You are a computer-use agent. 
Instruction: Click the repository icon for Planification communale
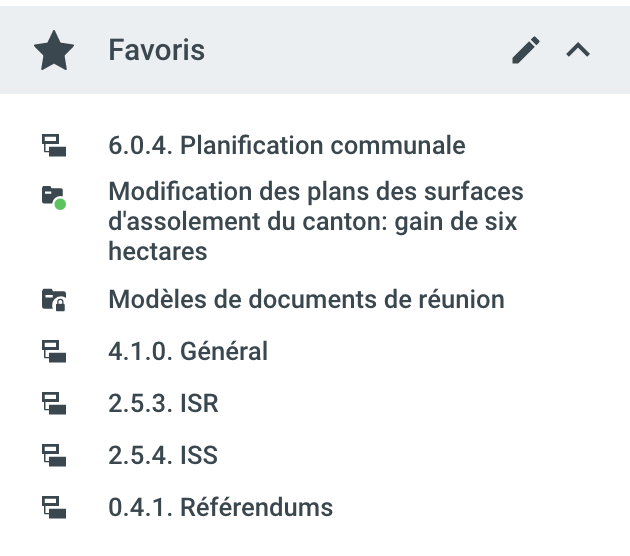pyautogui.click(x=54, y=146)
